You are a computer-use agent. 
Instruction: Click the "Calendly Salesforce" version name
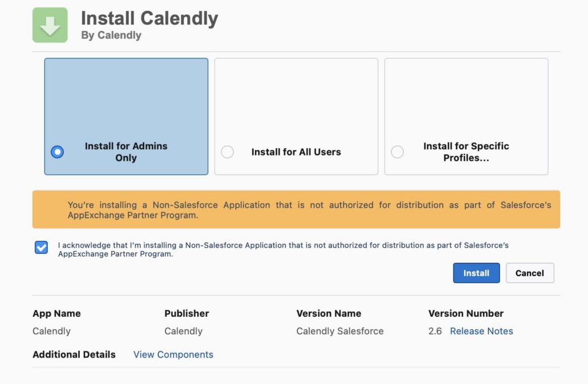[x=340, y=331]
